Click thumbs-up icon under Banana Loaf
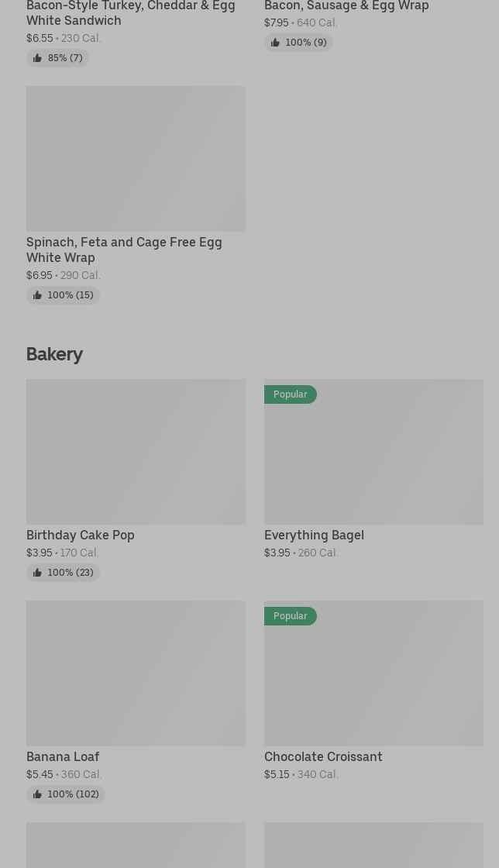Viewport: 499px width, 868px height. (x=37, y=794)
